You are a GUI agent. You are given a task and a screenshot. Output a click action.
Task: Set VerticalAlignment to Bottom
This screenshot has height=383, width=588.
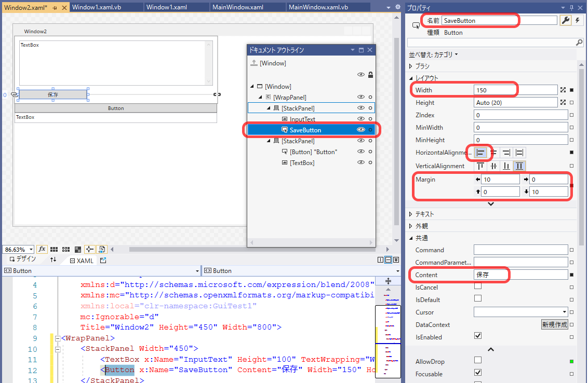[x=506, y=166]
